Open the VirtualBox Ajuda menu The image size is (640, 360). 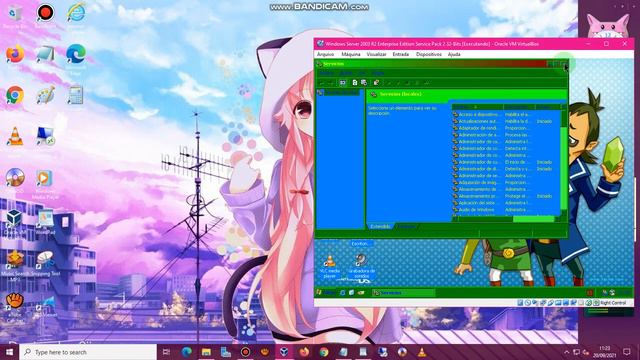coord(454,54)
